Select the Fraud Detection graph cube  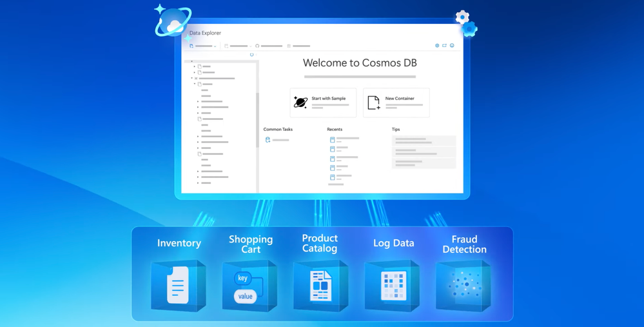tap(463, 286)
